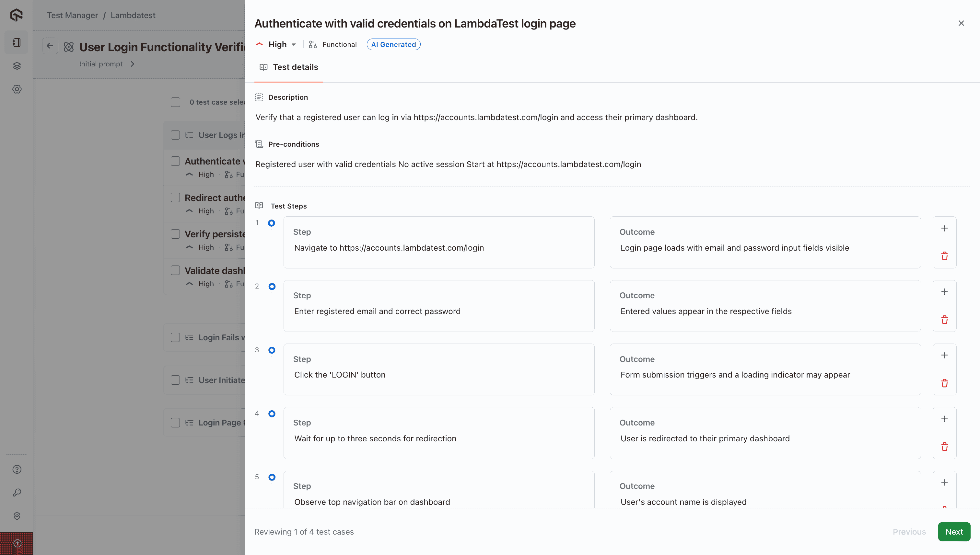Add a step after step 3
This screenshot has height=555, width=980.
coord(944,355)
